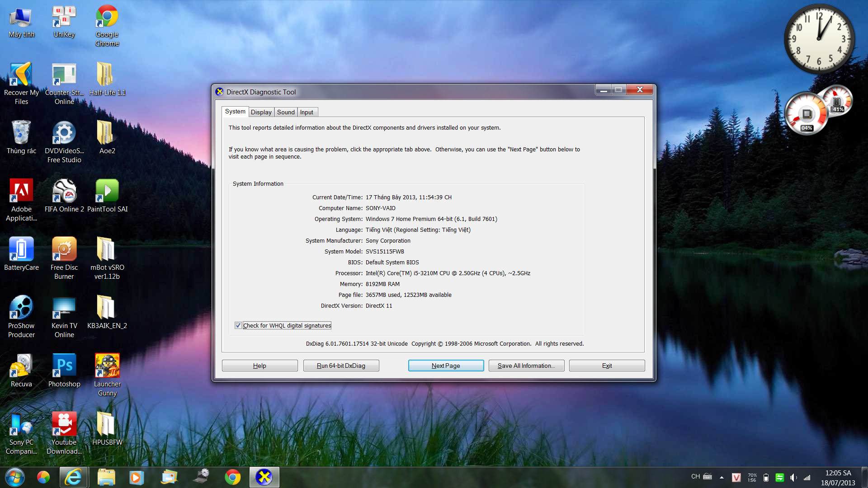Click Run 64-bit DxDiag option
868x488 pixels.
[x=340, y=365]
